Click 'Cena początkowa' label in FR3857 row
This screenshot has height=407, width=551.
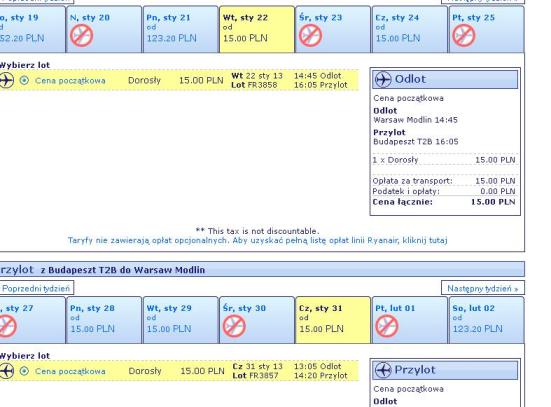click(x=70, y=371)
